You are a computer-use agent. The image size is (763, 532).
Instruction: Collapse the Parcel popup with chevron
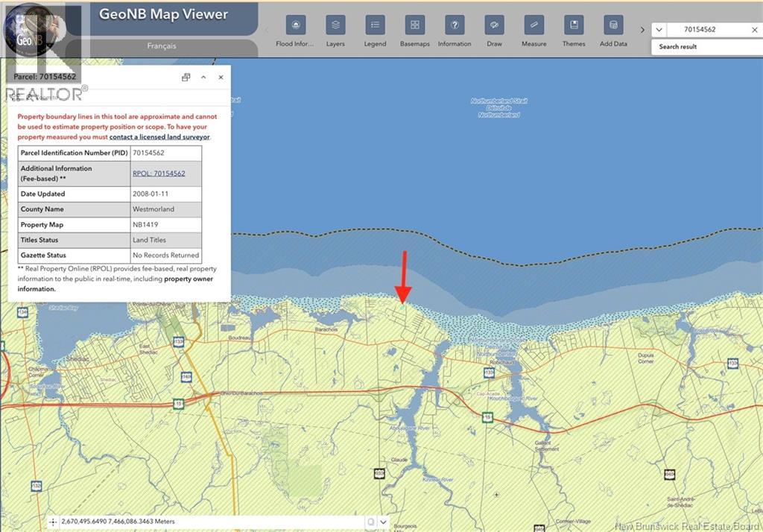[x=203, y=77]
